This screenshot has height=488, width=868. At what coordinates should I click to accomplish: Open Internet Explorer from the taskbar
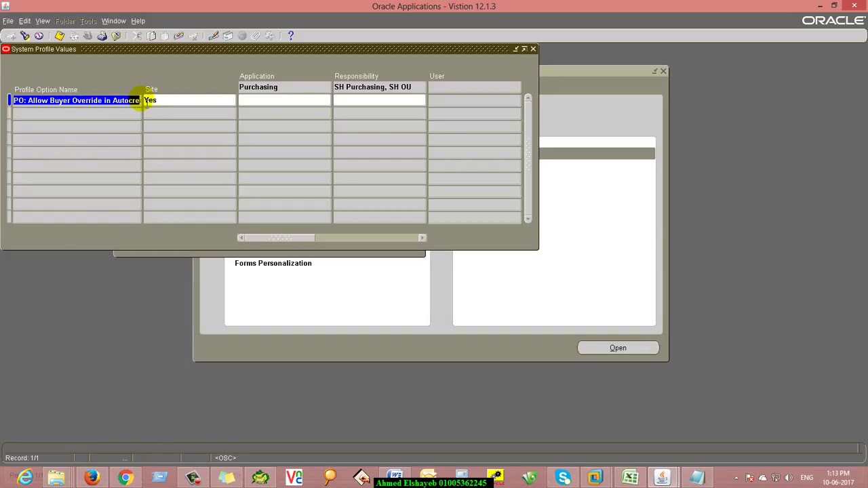[25, 478]
